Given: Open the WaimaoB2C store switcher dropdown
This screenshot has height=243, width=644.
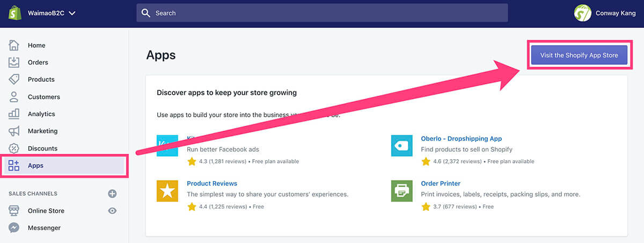Looking at the screenshot, I should coord(52,13).
